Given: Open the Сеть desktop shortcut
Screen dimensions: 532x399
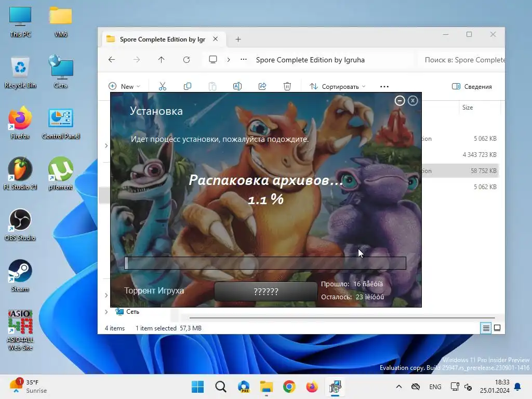Looking at the screenshot, I should coord(60,73).
